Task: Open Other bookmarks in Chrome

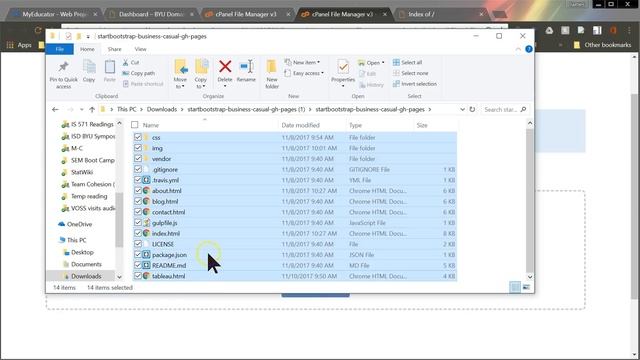Action: (x=602, y=45)
